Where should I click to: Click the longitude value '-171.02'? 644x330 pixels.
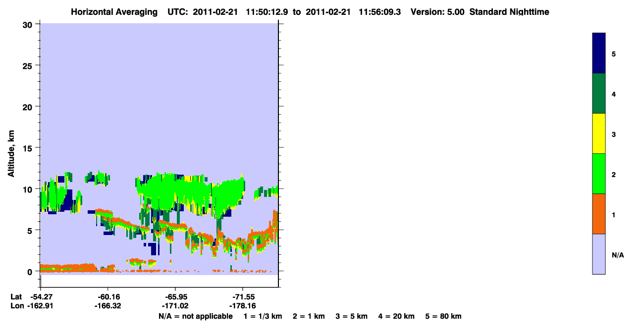176,306
